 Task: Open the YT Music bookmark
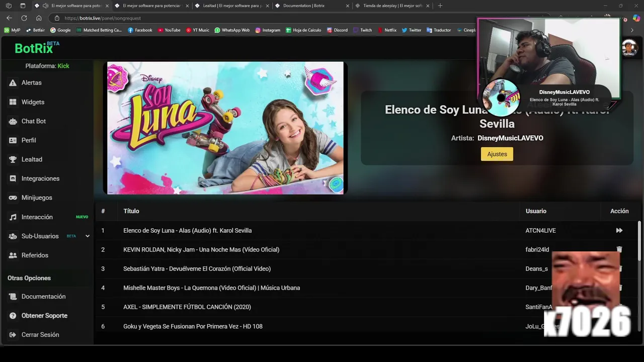(x=197, y=30)
